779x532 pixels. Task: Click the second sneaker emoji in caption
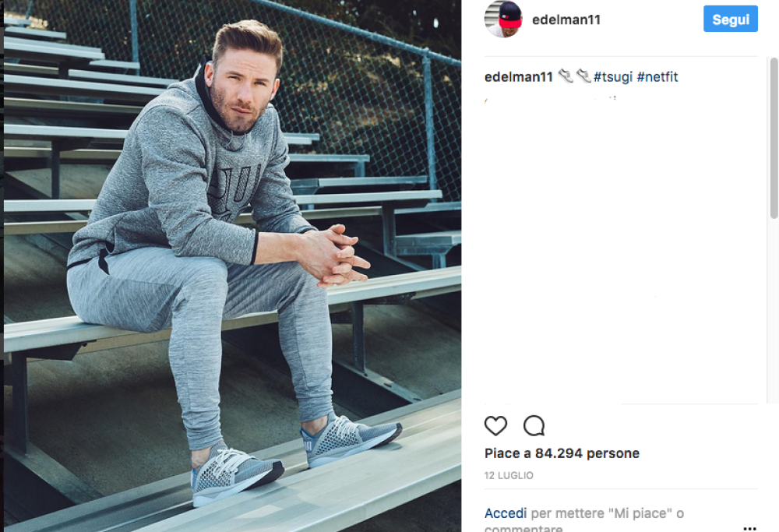point(583,76)
